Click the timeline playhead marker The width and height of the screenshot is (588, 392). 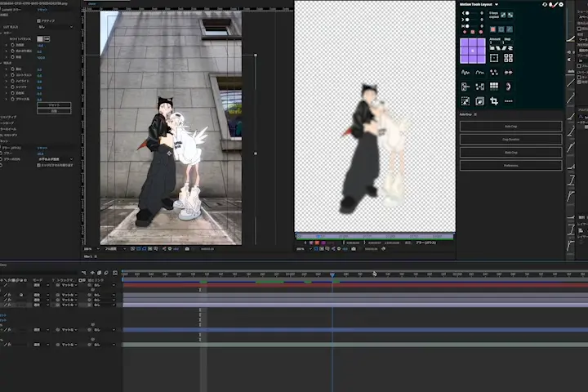tap(332, 275)
